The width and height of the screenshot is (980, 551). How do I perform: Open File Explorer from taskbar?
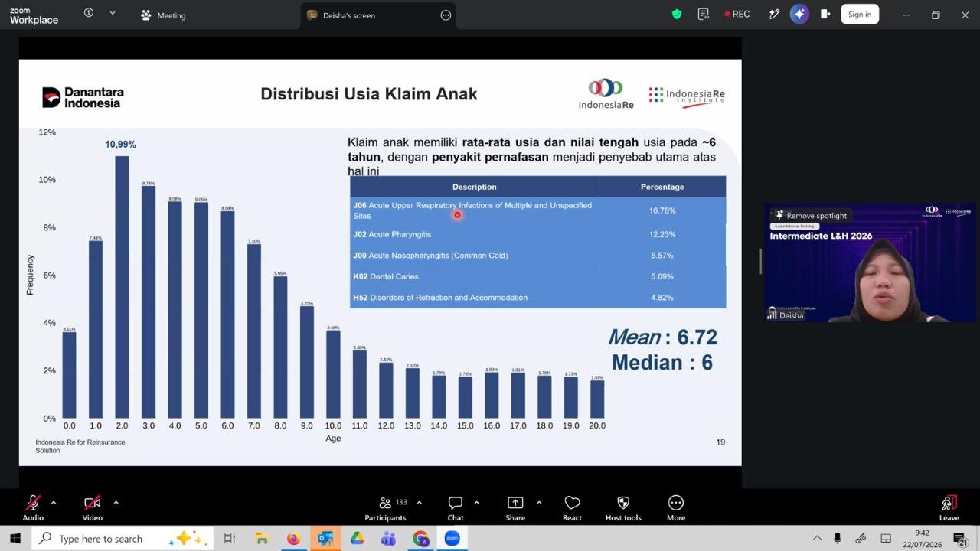(261, 539)
